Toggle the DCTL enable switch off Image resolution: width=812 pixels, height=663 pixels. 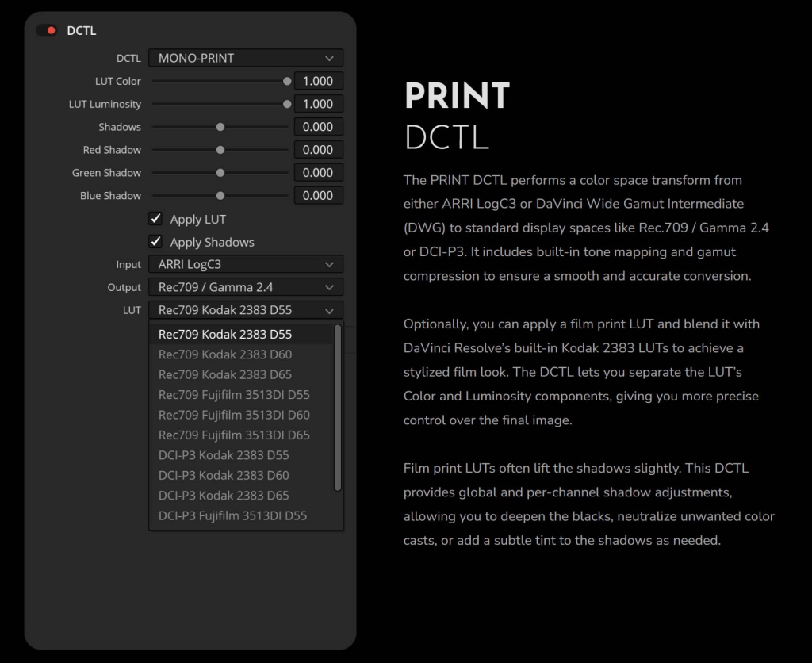[46, 31]
